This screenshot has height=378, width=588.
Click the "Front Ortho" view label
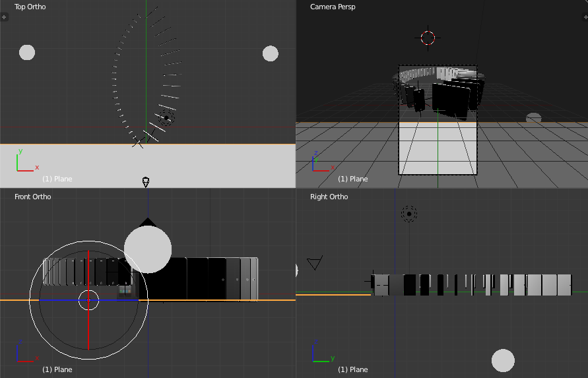(32, 197)
